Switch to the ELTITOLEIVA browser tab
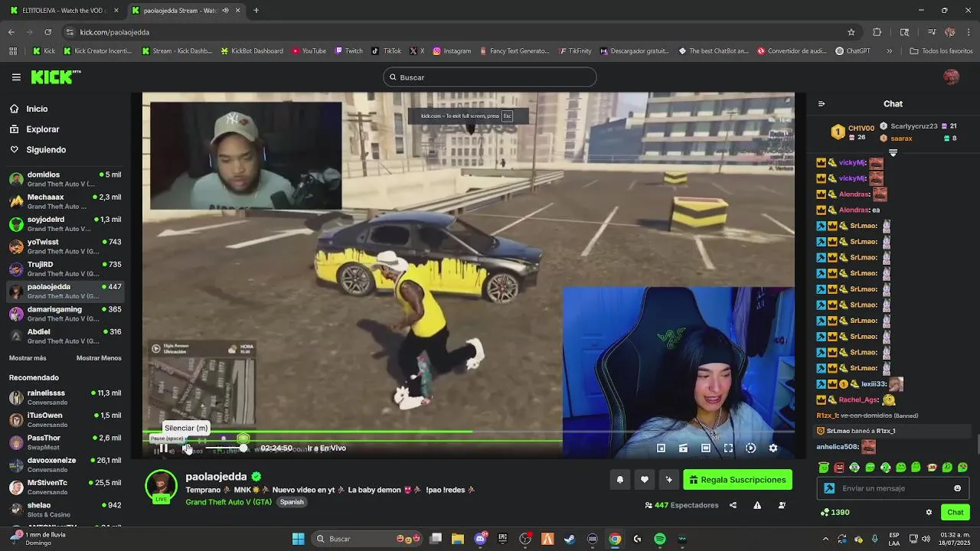This screenshot has height=551, width=980. (x=63, y=11)
